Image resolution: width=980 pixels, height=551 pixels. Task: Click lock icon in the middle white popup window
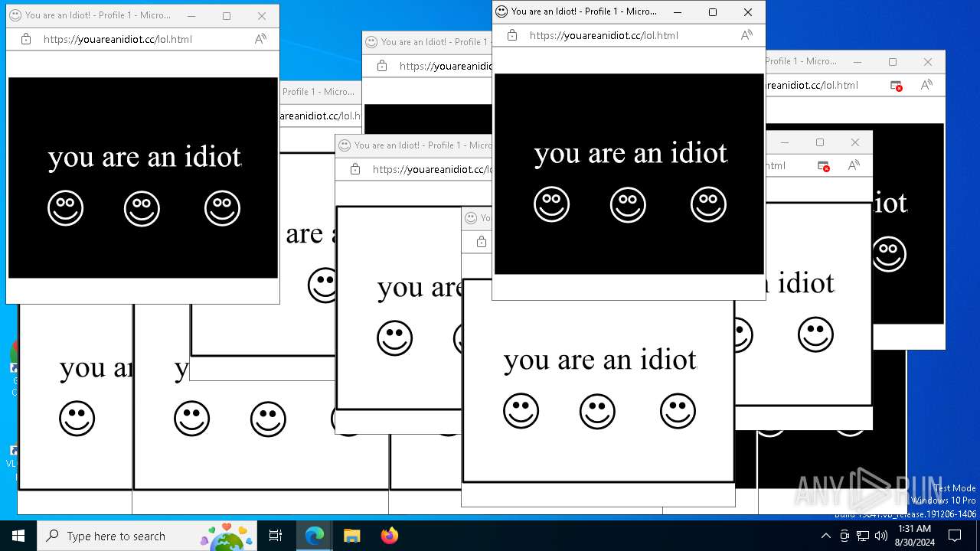coord(355,169)
